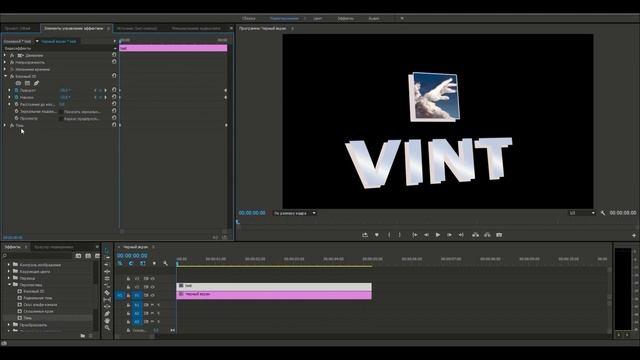
Task: Select the Rolling Edit tool
Action: tap(107, 271)
